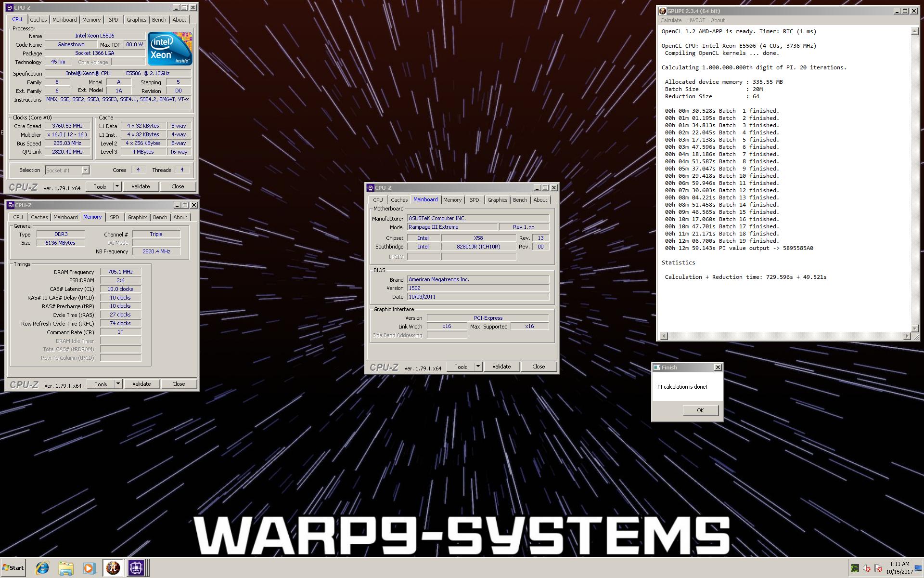Image resolution: width=924 pixels, height=578 pixels.
Task: Click Validate in top CPU-Z window
Action: (141, 186)
